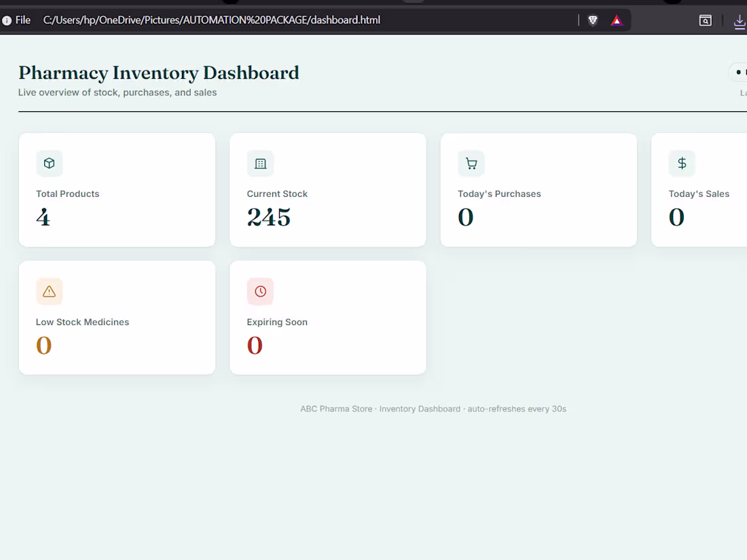This screenshot has width=747, height=560.
Task: Open the Brave Shields lion icon
Action: (x=593, y=20)
